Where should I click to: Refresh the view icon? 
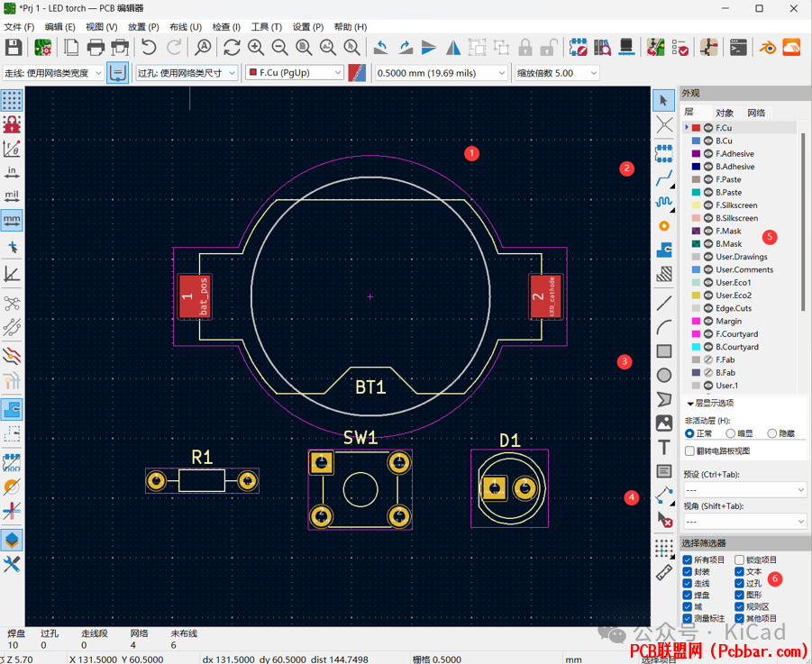tap(232, 48)
